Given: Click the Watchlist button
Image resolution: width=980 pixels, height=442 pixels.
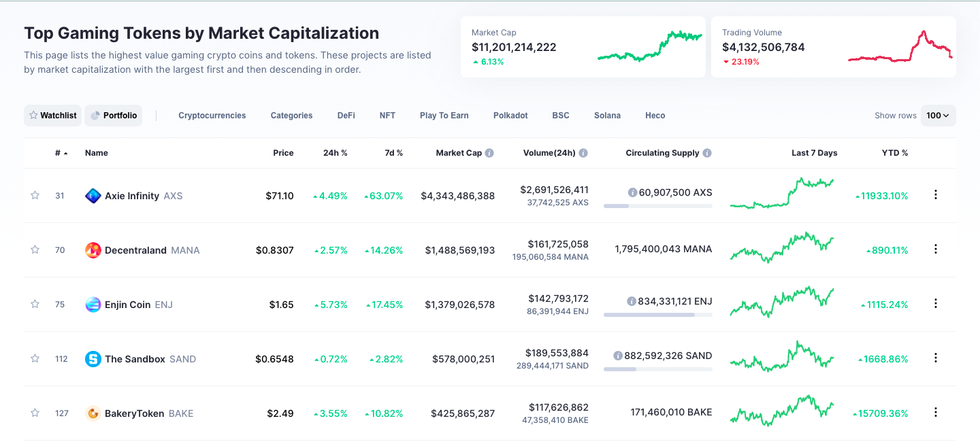Looking at the screenshot, I should click(x=52, y=116).
